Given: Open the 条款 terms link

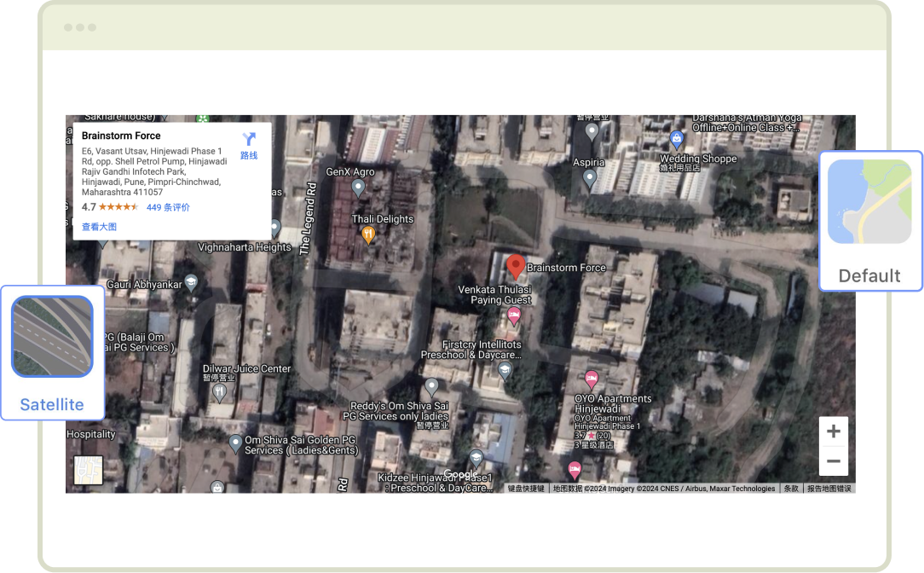Looking at the screenshot, I should tap(791, 489).
